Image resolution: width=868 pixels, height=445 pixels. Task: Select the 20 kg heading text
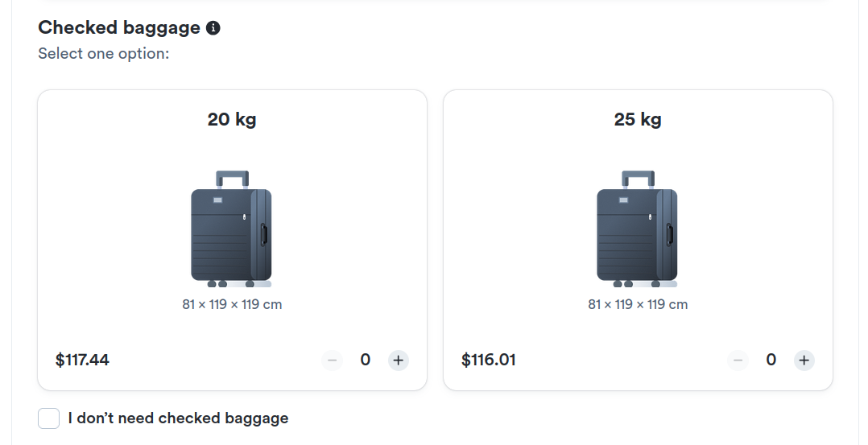click(232, 120)
